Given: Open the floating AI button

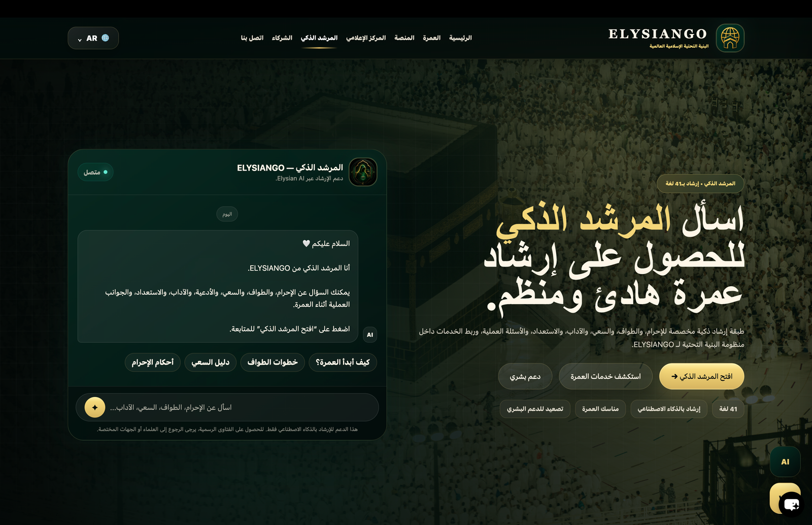Looking at the screenshot, I should point(785,462).
